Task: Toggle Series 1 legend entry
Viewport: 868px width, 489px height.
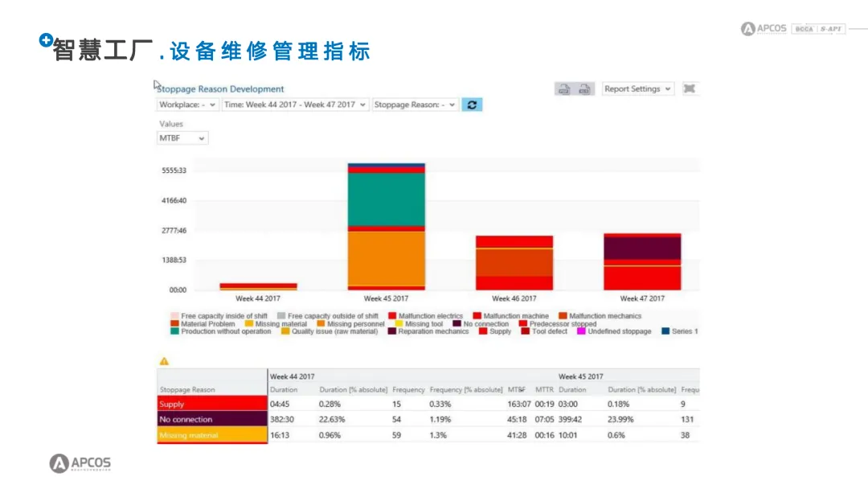Action: (681, 331)
